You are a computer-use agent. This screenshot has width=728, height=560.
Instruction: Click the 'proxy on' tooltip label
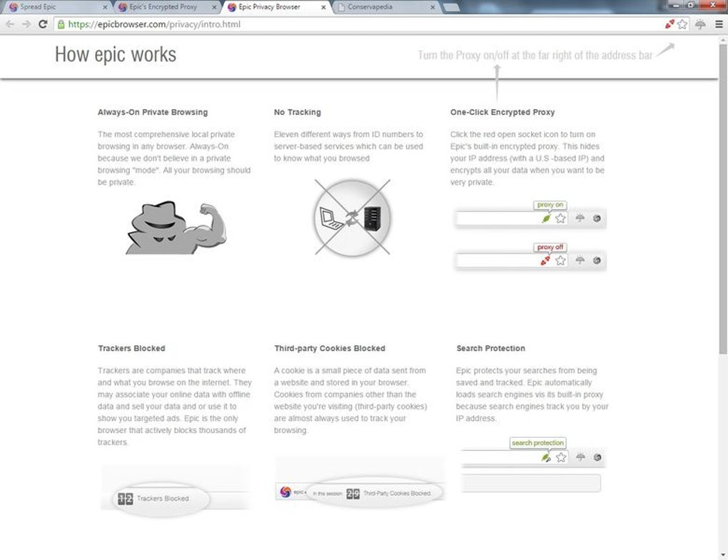click(550, 205)
